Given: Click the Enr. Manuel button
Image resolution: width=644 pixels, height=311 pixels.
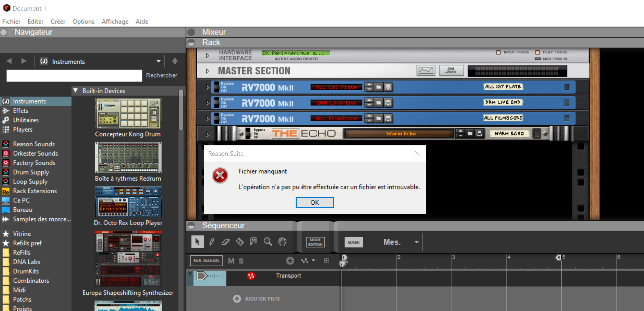Looking at the screenshot, I should pos(206,261).
